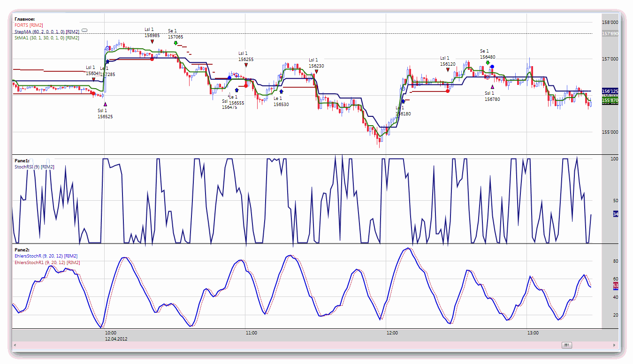
Task: Click the blue arrow below Le 1 157285
Action: pos(107,61)
